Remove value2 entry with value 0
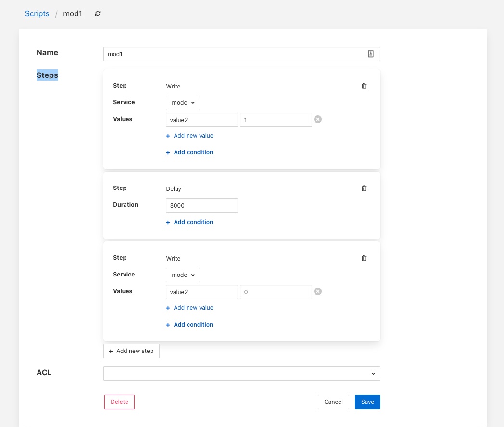504x427 pixels. 318,291
